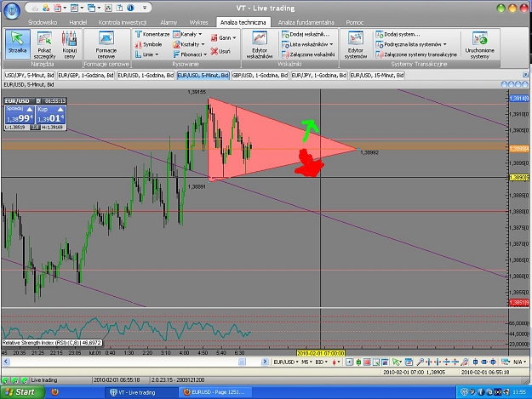Viewport: 532px width, 399px height.
Task: Click the system tray clock
Action: [x=519, y=392]
